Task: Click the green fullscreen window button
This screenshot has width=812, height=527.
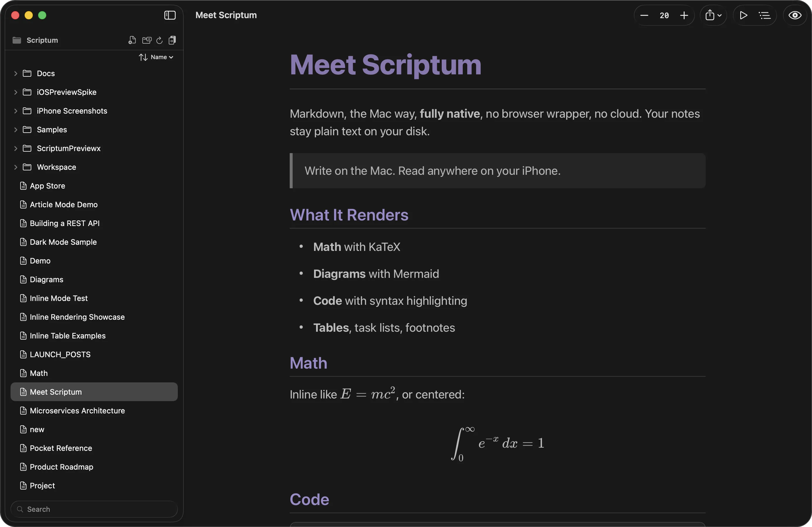Action: pyautogui.click(x=42, y=15)
